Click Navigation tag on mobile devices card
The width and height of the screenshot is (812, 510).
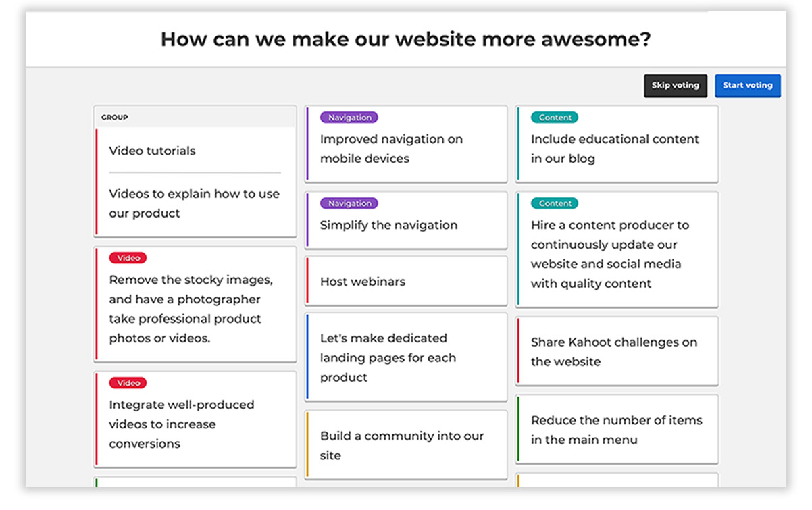pos(349,118)
